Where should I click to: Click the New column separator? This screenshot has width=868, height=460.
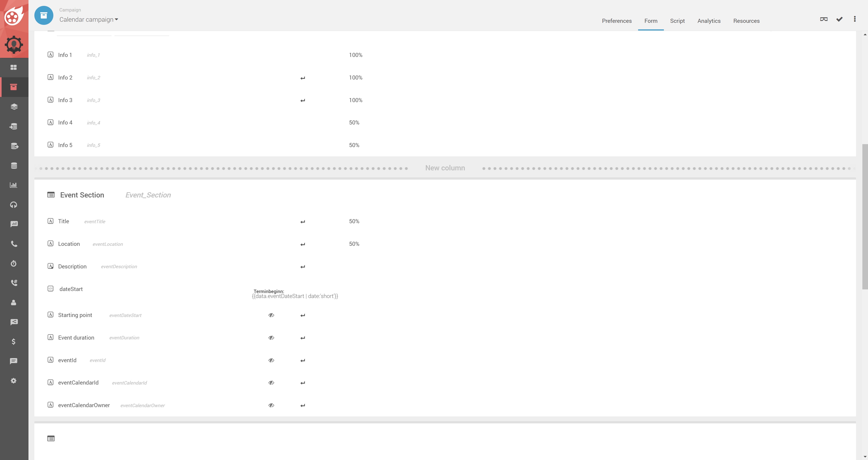pos(445,168)
